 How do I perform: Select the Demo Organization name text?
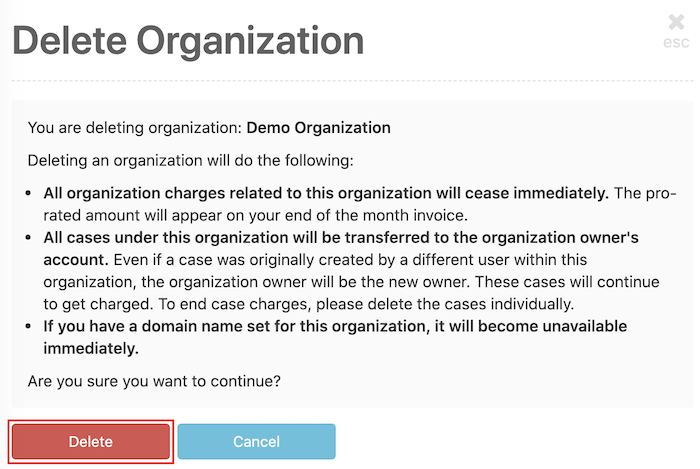(318, 128)
